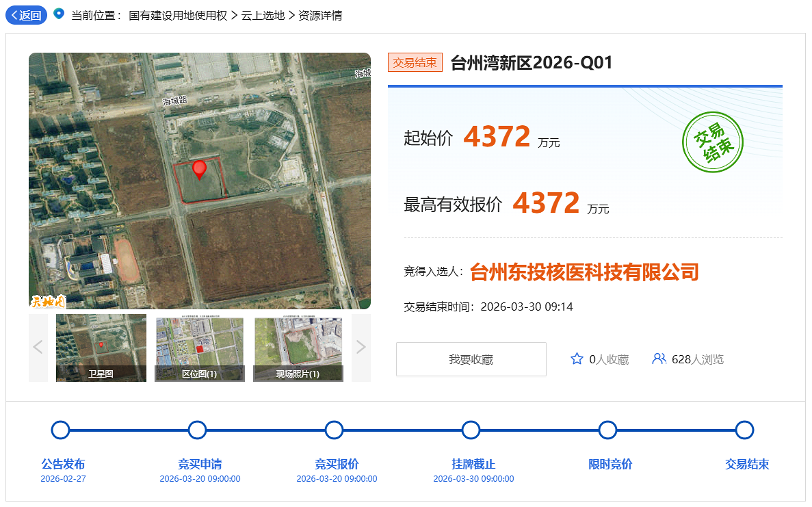Click the 限时竞价 timeline circle

pos(607,430)
